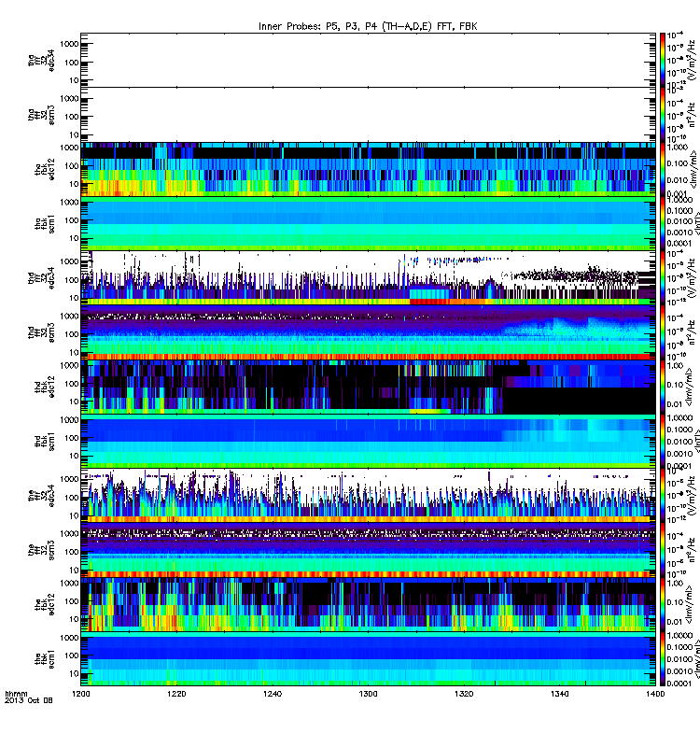The height and width of the screenshot is (747, 700).
Task: Click the "100" tick of the fbk scm1 panel
Action: 72,655
